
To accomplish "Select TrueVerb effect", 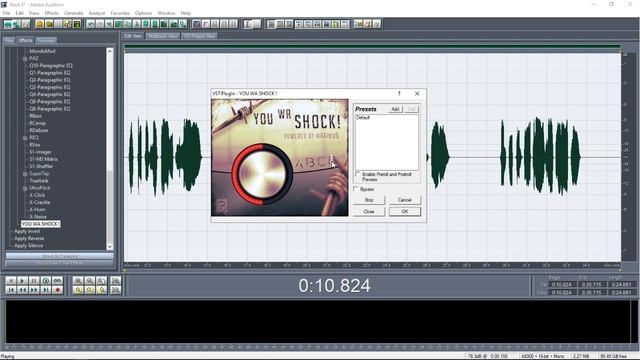I will [39, 181].
